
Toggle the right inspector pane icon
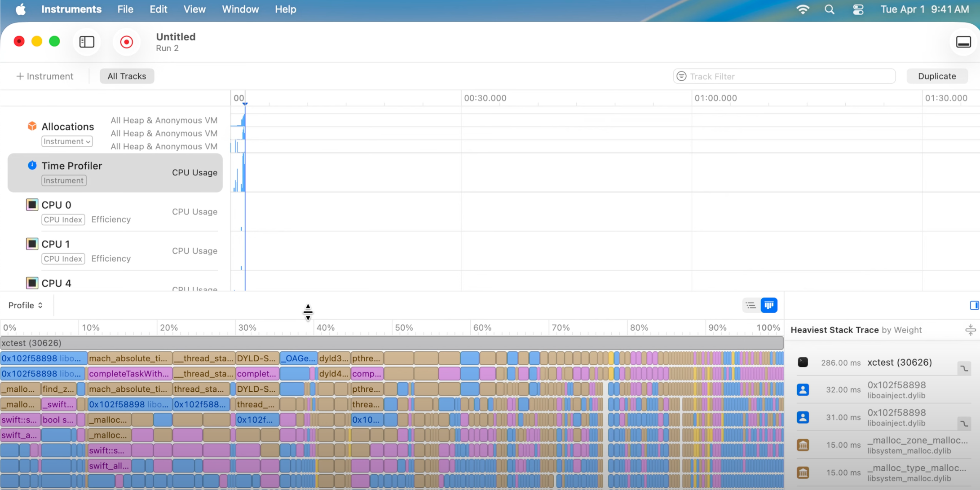tap(974, 305)
